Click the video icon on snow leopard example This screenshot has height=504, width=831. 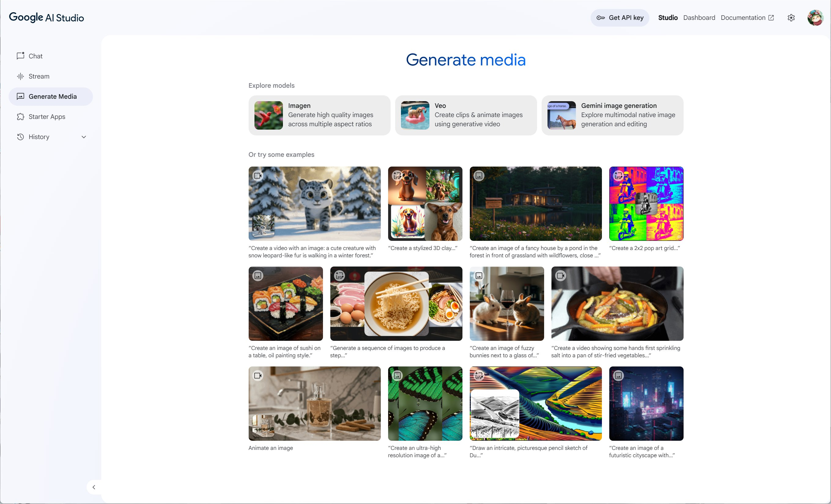(x=258, y=176)
